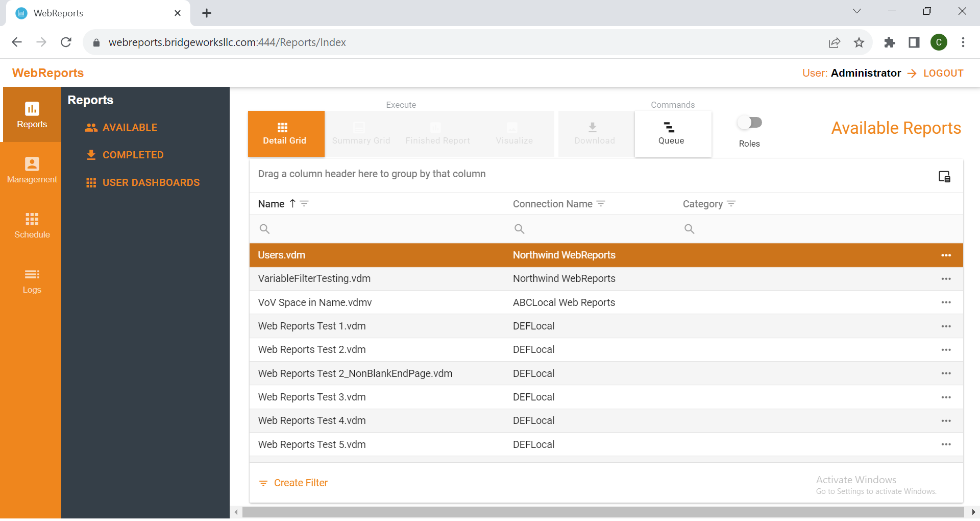
Task: Open the Queue command
Action: 673,134
